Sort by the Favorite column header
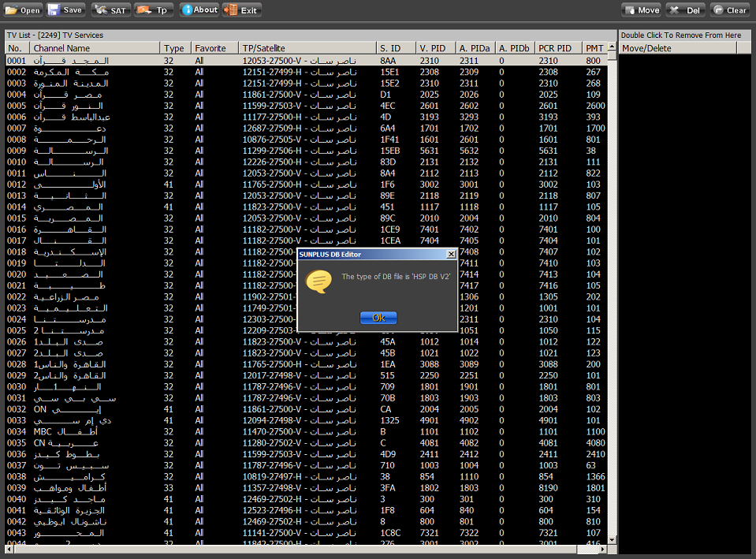 click(x=214, y=48)
